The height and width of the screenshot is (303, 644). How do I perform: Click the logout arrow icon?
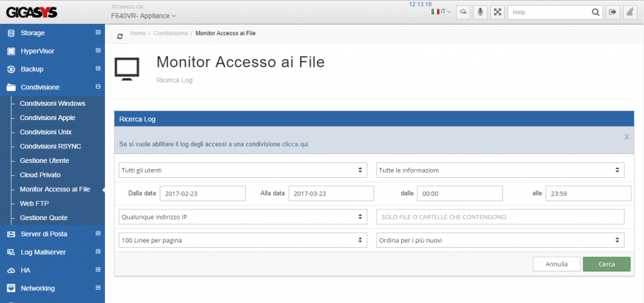pyautogui.click(x=613, y=13)
